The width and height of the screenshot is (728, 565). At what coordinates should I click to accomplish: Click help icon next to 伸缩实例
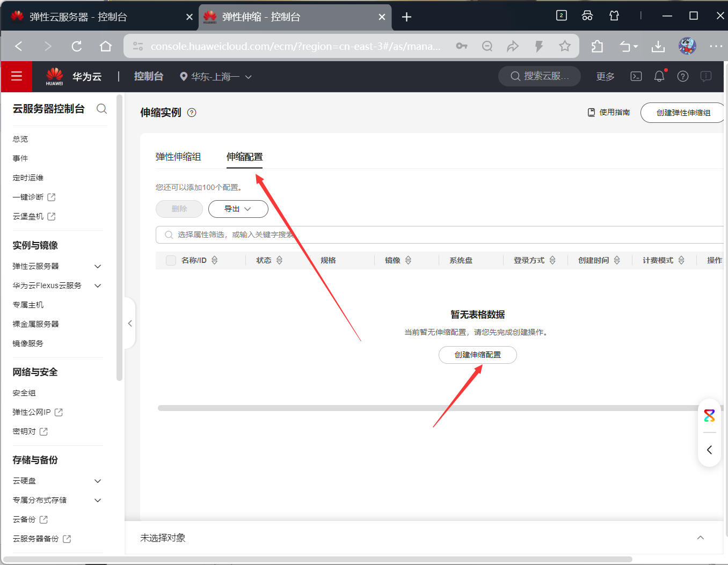click(x=192, y=113)
